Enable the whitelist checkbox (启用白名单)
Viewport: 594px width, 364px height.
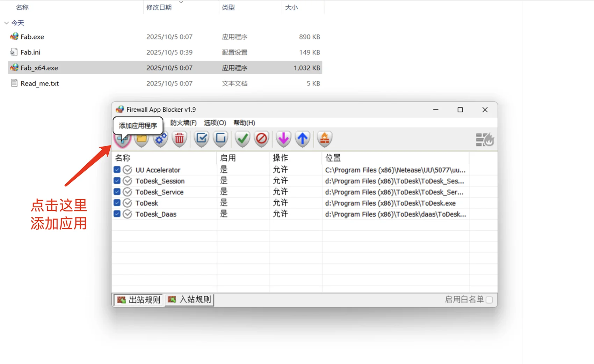pyautogui.click(x=489, y=300)
